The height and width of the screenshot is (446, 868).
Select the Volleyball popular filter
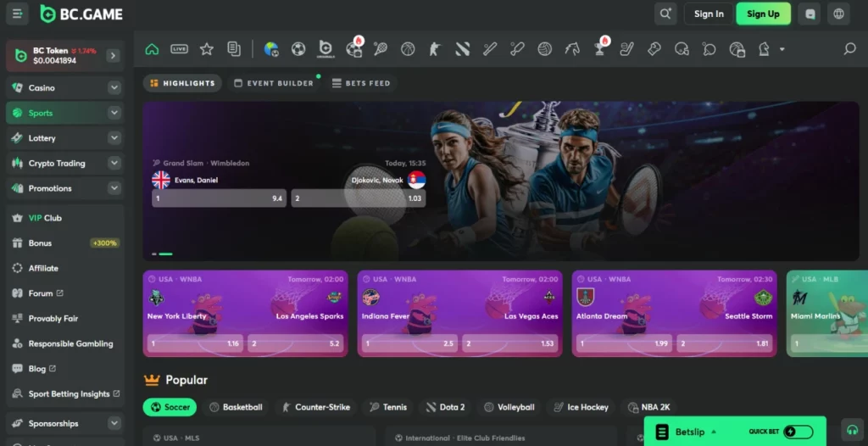coord(509,407)
